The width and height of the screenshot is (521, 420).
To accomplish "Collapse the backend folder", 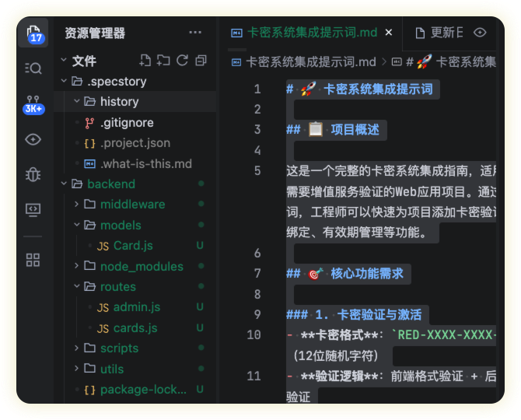I will [x=64, y=184].
